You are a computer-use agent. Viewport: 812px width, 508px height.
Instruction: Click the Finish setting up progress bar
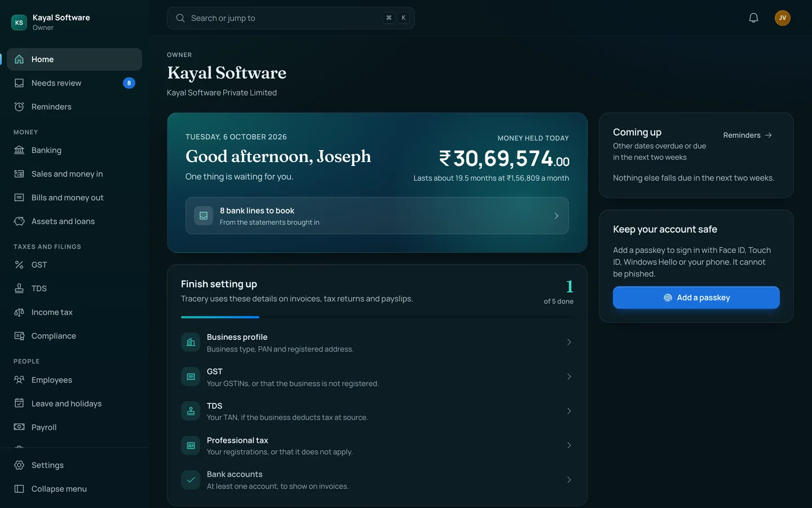(377, 317)
